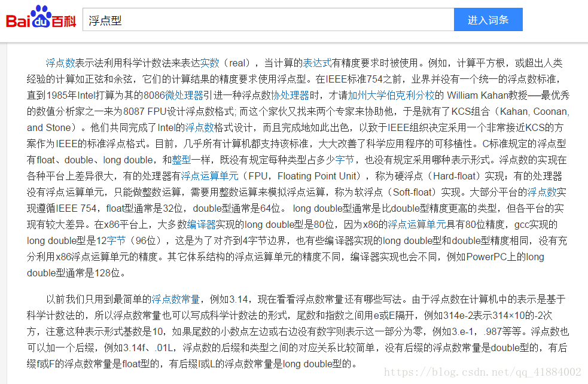Open the 浮点数常量 link
This screenshot has width=588, height=384.
175,299
